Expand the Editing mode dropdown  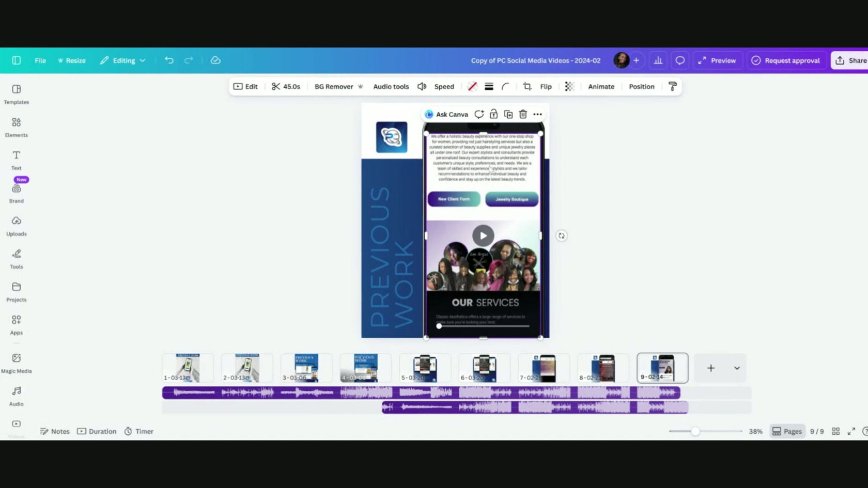tap(123, 60)
